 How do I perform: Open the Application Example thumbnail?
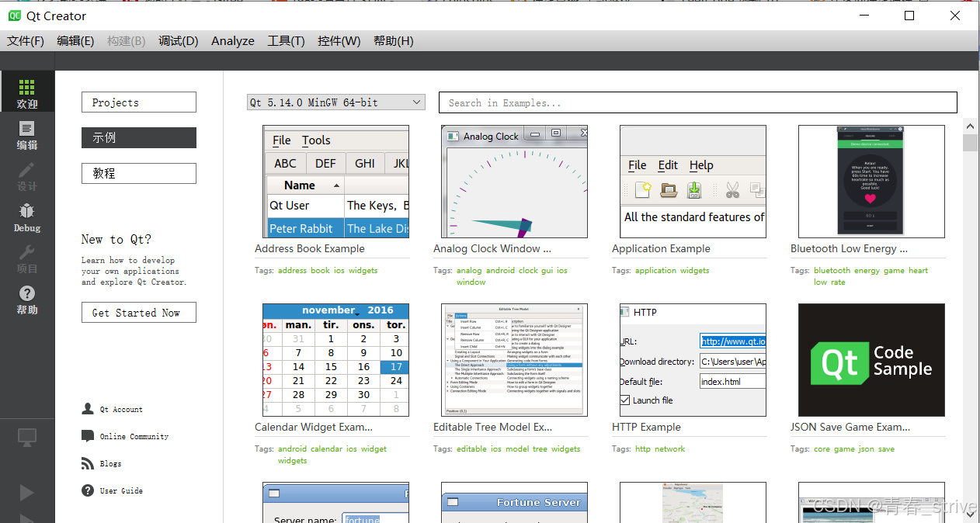[693, 182]
